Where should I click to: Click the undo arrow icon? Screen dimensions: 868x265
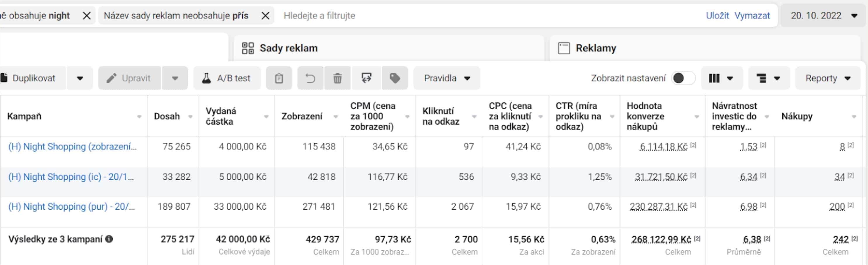coord(310,78)
